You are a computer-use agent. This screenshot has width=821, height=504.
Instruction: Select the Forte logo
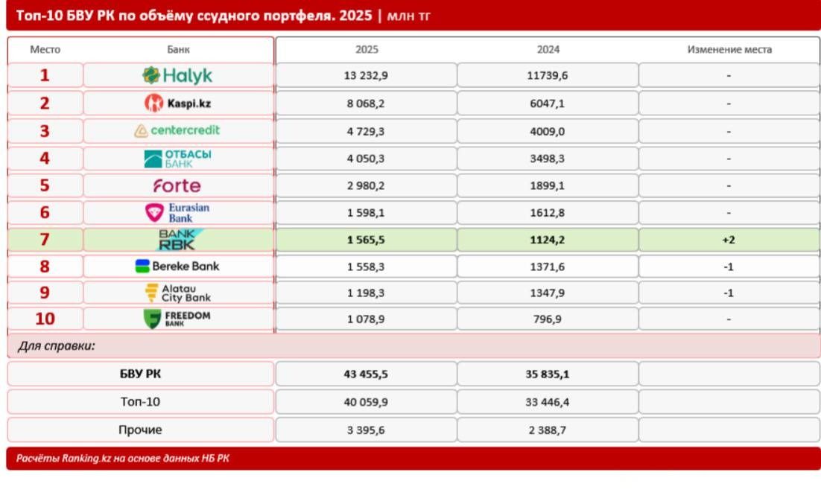(177, 186)
